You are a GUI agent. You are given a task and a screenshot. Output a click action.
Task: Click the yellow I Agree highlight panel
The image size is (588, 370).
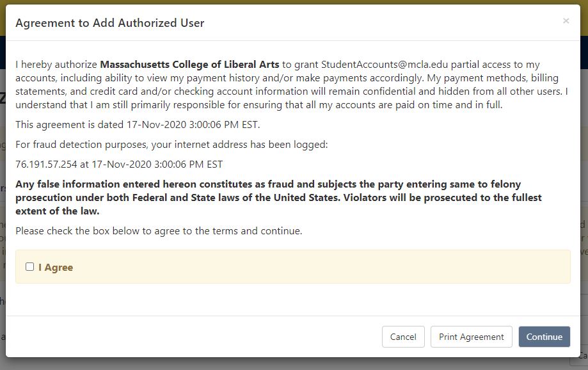tap(293, 266)
